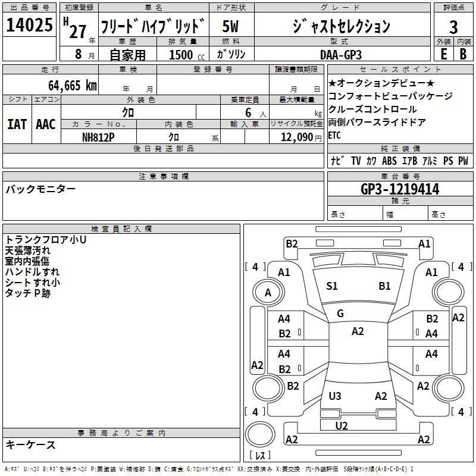Click the U3 dent mark on tailgate

tap(335, 396)
